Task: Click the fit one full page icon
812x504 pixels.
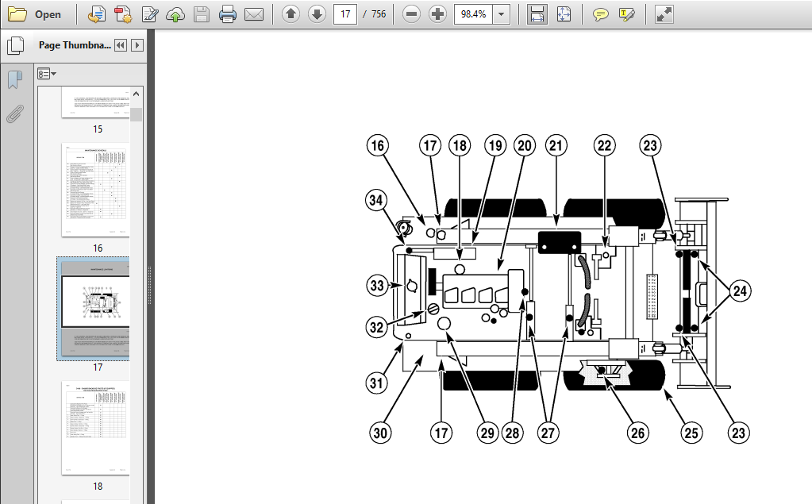Action: 564,14
